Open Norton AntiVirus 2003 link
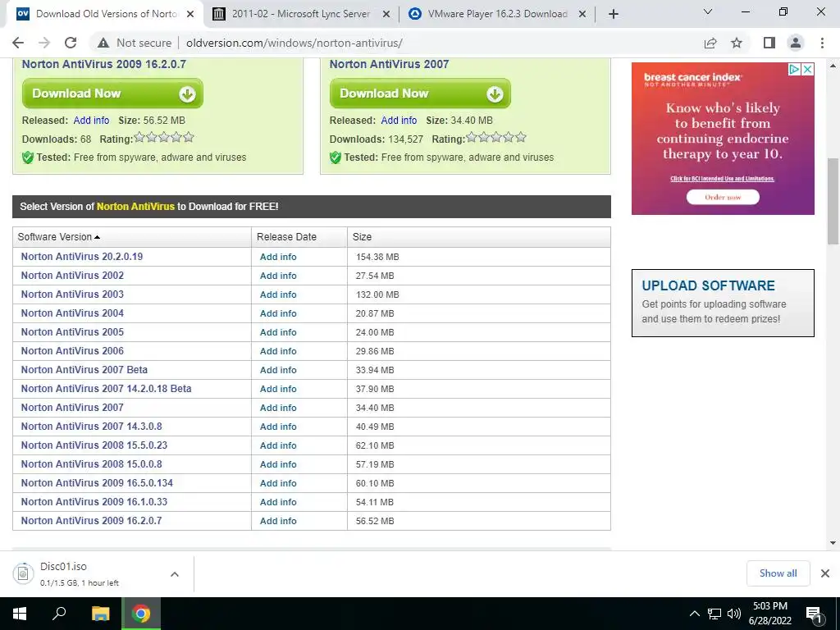840x630 pixels. pos(72,294)
